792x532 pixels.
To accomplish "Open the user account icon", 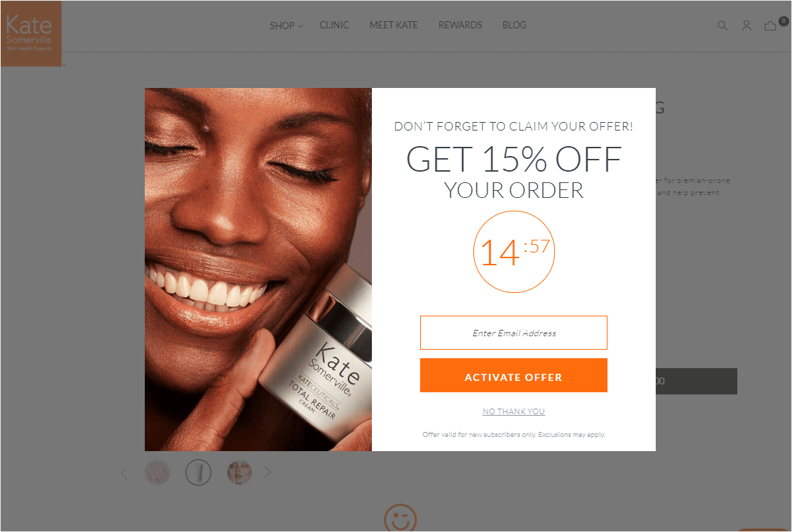I will 747,26.
